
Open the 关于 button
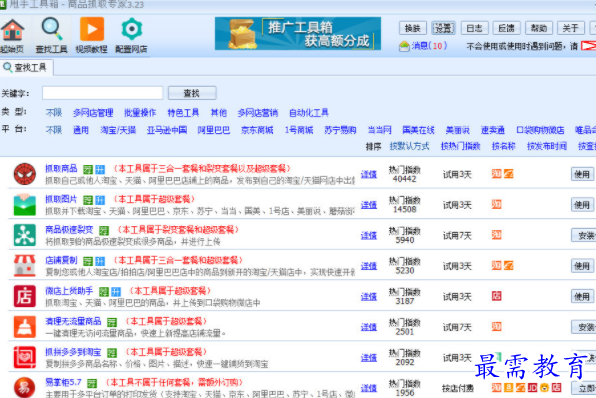point(570,28)
